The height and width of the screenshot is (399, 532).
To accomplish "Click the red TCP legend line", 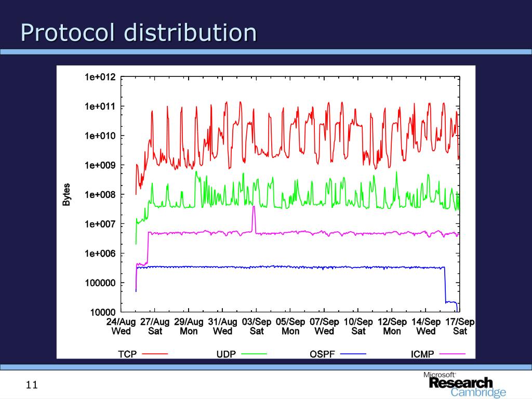I will 155,354.
